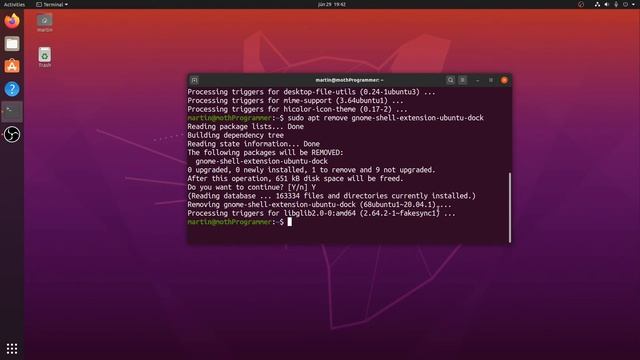The width and height of the screenshot is (640, 360).
Task: Open the Help icon in dock
Action: tap(12, 89)
